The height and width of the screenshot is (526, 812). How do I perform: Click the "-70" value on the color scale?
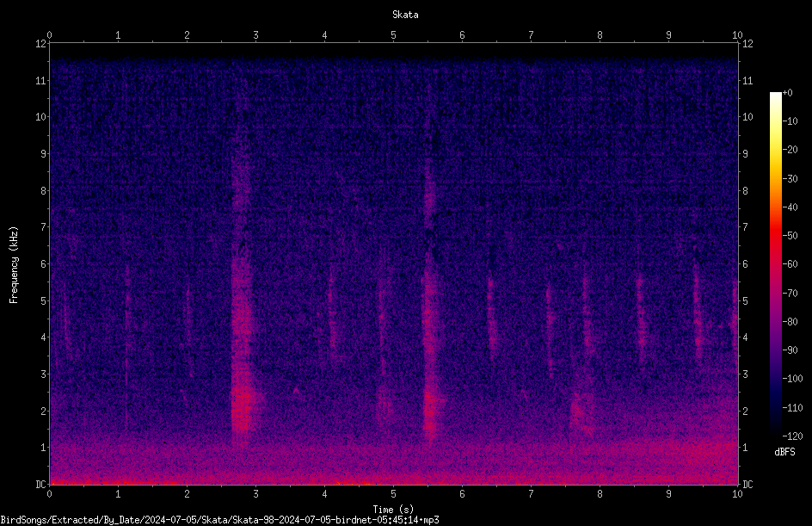coord(790,294)
